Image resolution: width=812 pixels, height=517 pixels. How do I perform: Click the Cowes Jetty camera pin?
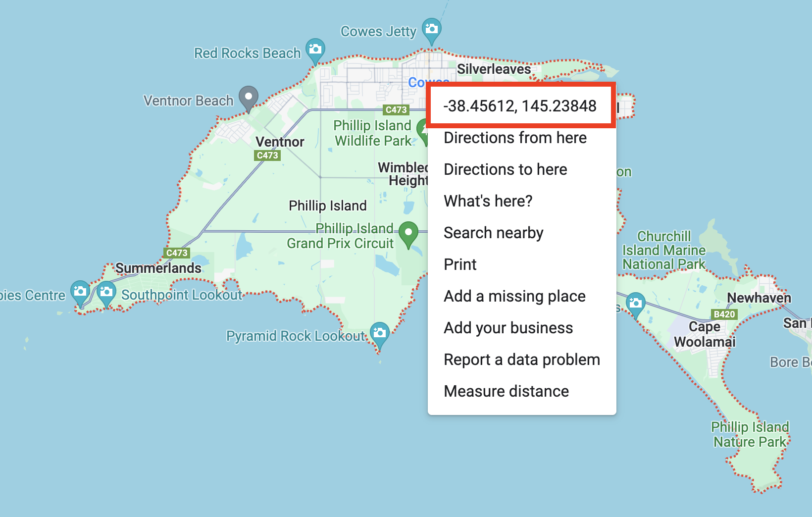click(x=431, y=30)
